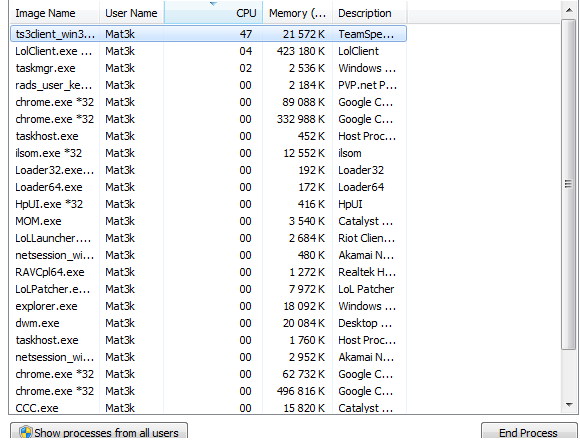
Task: Select the CCC.exe process
Action: 209,408
